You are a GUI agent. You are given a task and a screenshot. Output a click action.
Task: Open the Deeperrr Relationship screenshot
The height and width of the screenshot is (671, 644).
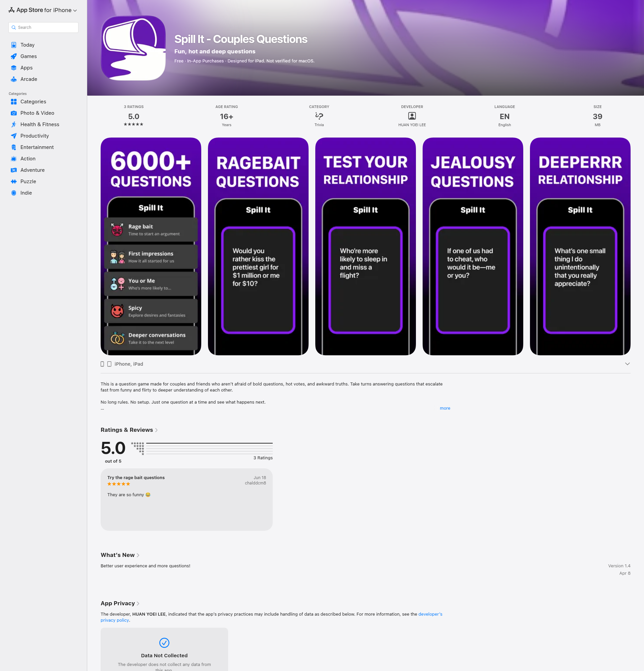580,247
